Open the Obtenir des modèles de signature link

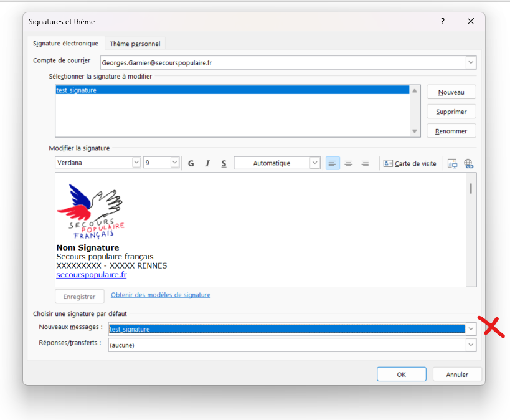161,295
